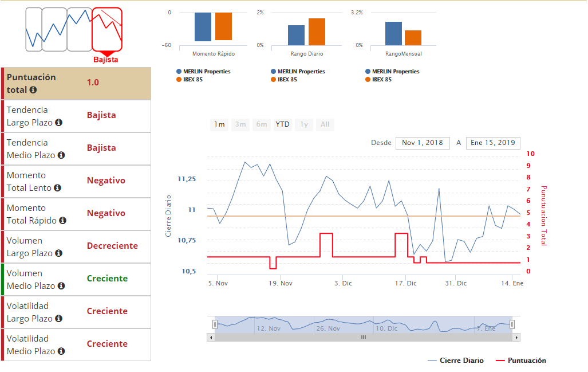Open info icon for Volatilidad Largo Plazo
The width and height of the screenshot is (588, 372).
58,318
